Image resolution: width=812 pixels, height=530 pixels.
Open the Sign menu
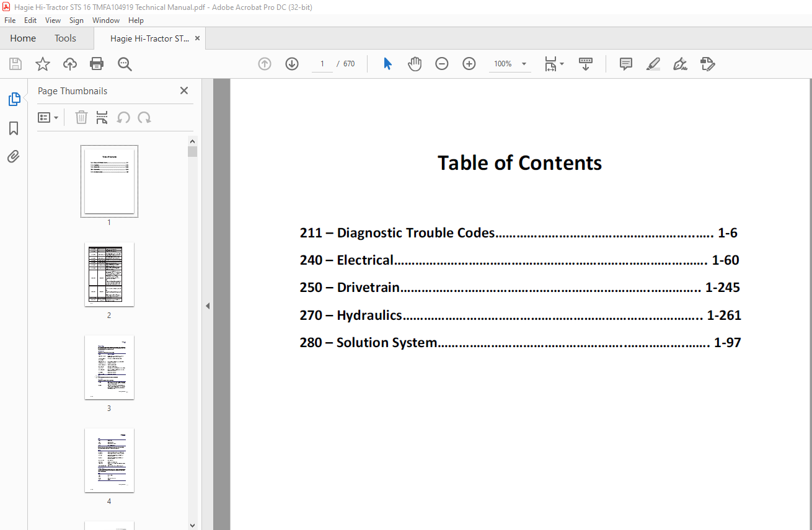(x=76, y=20)
